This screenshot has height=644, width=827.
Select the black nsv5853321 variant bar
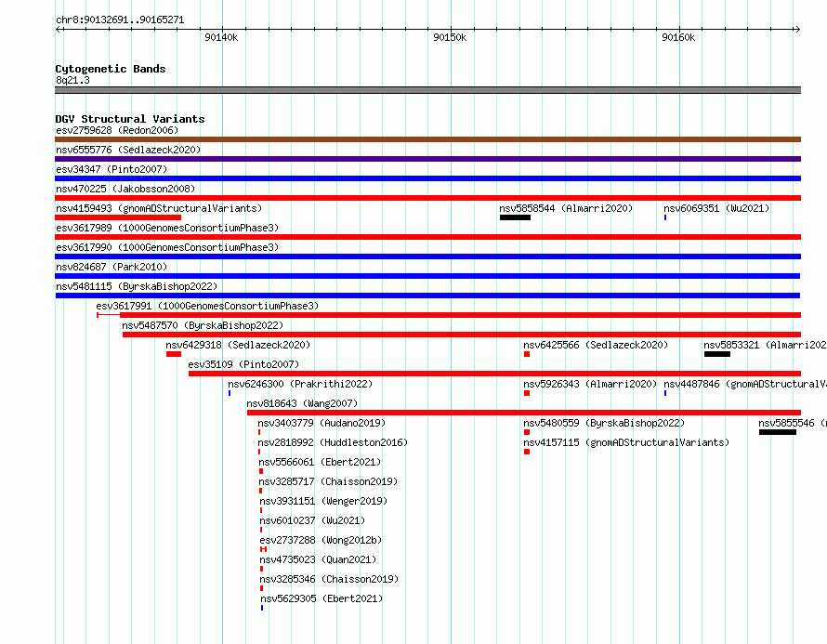717,354
